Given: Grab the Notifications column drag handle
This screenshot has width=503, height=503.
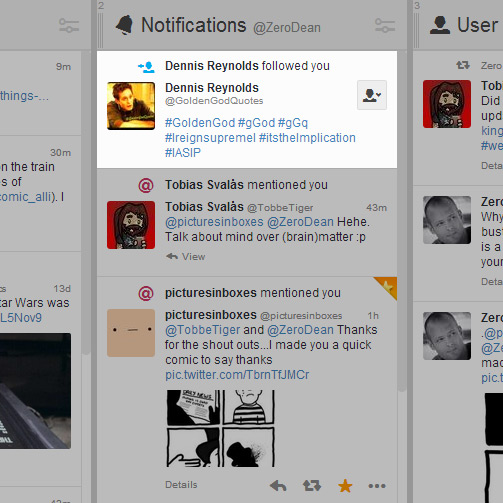Looking at the screenshot, I should click(x=100, y=30).
